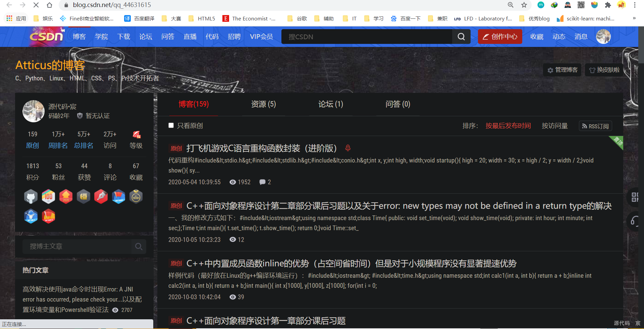Open article C++中内置成员函数inline的优势
644x329 pixels.
[x=352, y=264]
